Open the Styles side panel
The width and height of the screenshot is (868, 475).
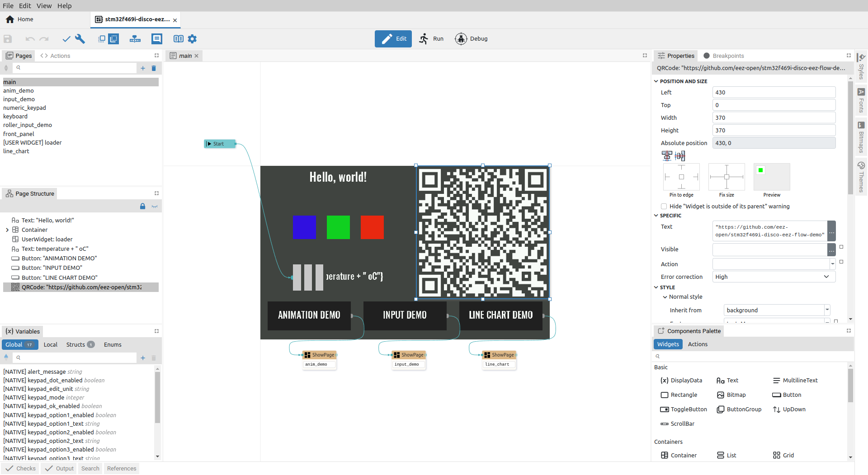(x=861, y=66)
